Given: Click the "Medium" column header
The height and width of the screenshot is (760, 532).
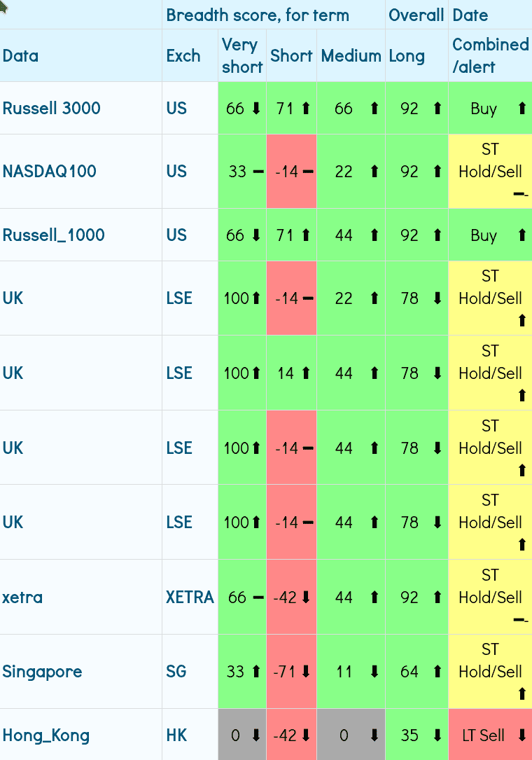Looking at the screenshot, I should coord(351,56).
